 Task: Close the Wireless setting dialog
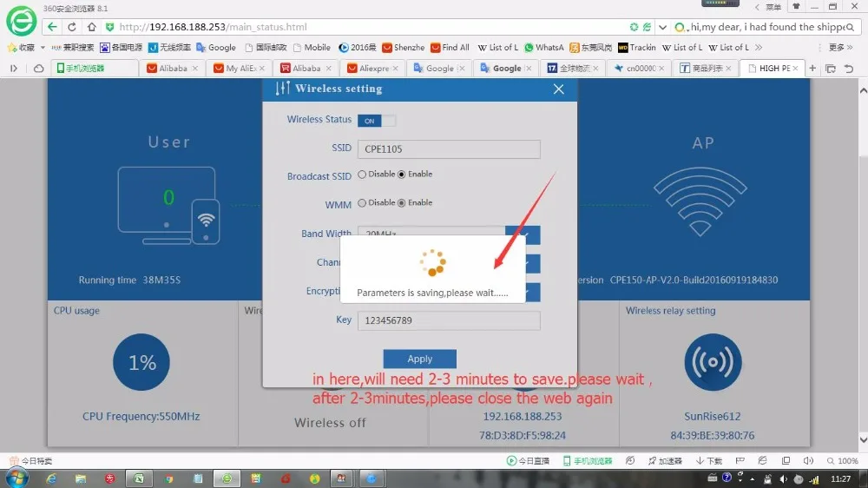pyautogui.click(x=558, y=89)
